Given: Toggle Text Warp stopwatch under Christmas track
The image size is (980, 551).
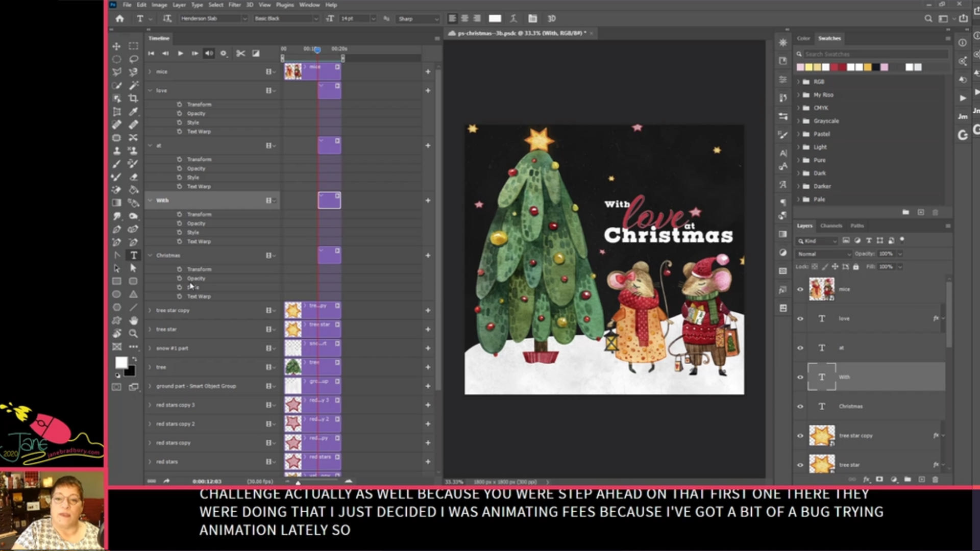Looking at the screenshot, I should tap(179, 296).
